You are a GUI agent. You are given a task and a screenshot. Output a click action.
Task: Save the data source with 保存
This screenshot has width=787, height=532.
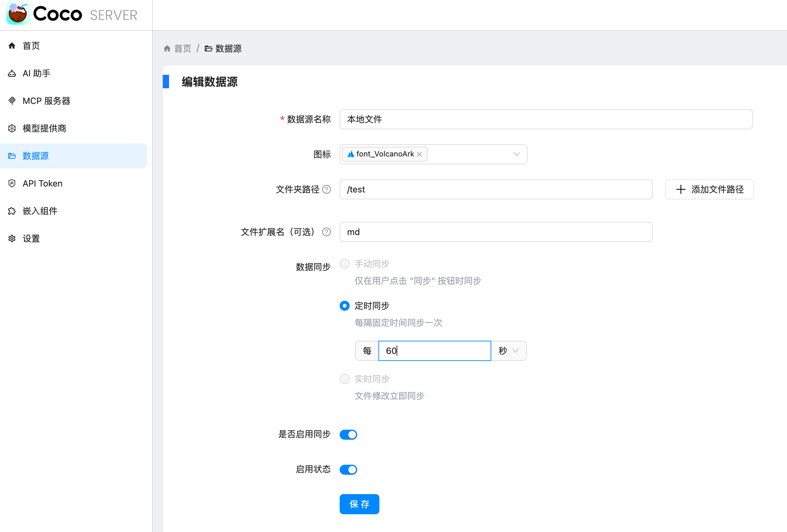click(x=359, y=504)
